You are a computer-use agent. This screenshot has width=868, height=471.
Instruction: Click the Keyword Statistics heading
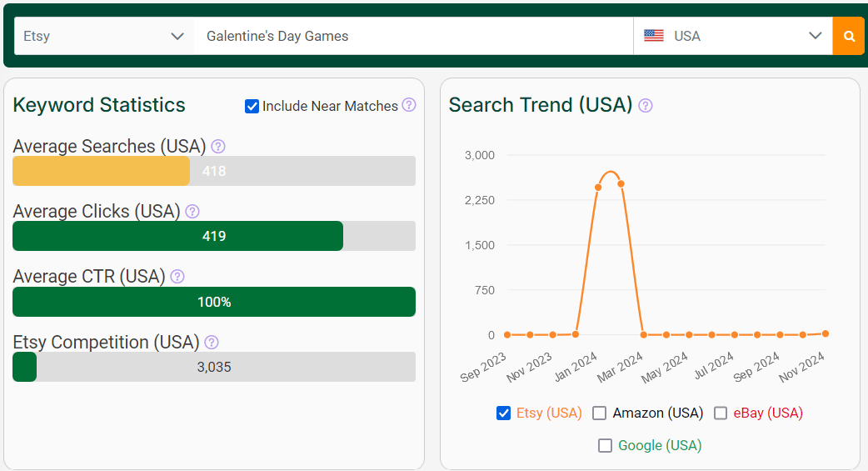click(99, 105)
